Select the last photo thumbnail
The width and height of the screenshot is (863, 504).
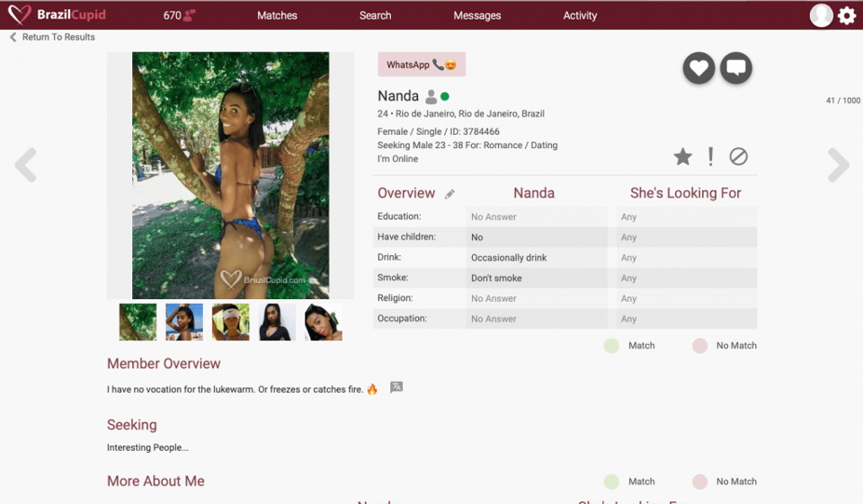[323, 322]
